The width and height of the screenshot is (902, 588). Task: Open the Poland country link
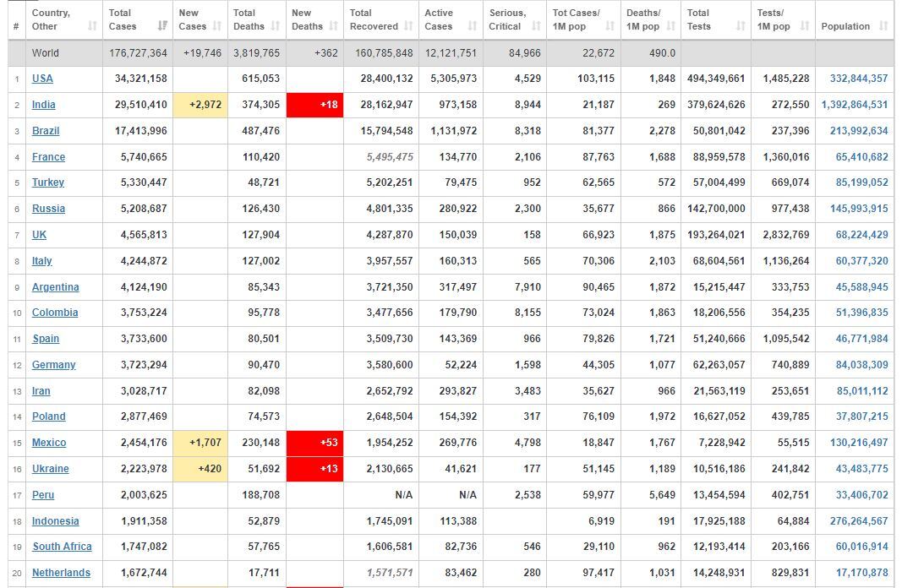(49, 416)
